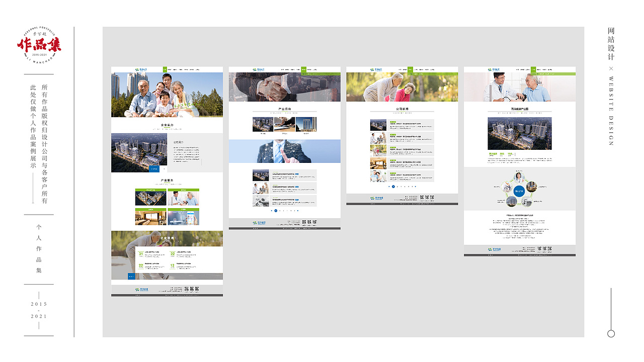
Task: Open the news entry dated 31
Action: (152, 254)
